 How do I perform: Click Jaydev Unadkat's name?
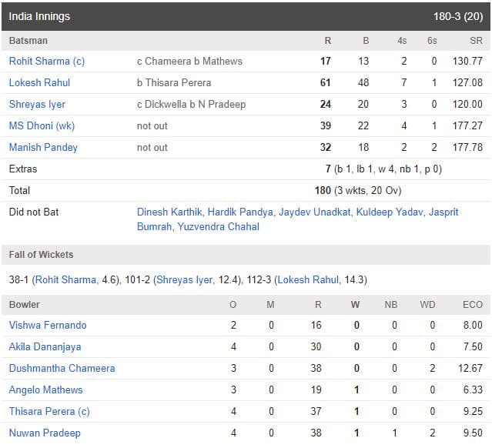click(x=313, y=212)
